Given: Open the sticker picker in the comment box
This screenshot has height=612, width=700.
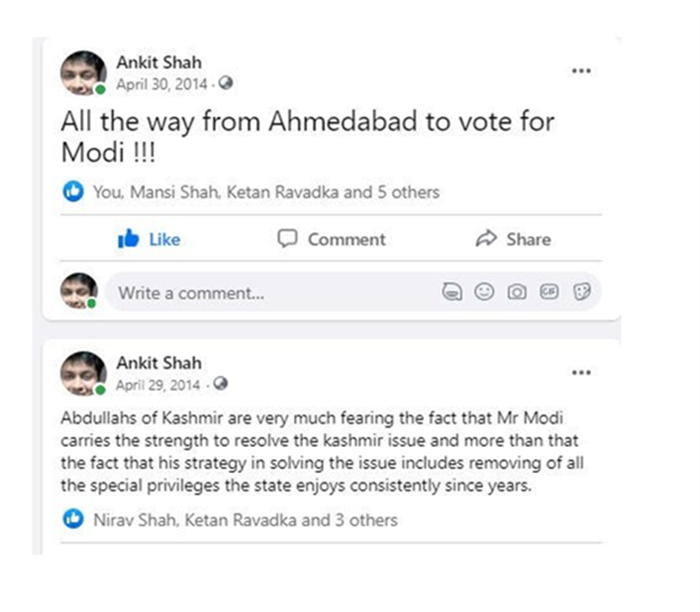Looking at the screenshot, I should [x=582, y=292].
